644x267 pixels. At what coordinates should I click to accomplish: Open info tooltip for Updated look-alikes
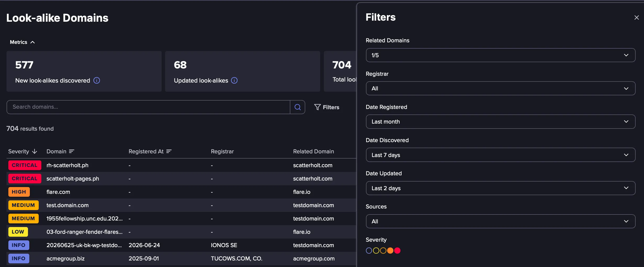(234, 80)
